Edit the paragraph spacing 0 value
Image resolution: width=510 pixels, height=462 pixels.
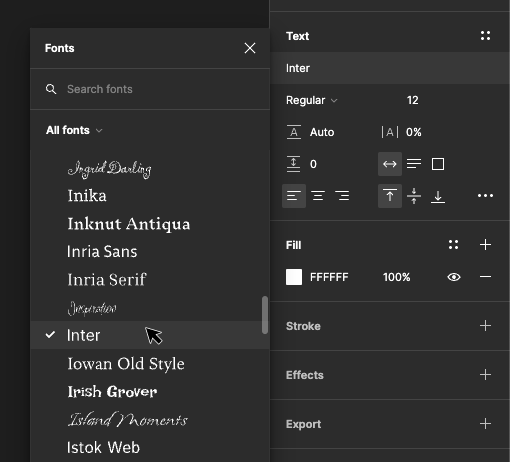[313, 164]
